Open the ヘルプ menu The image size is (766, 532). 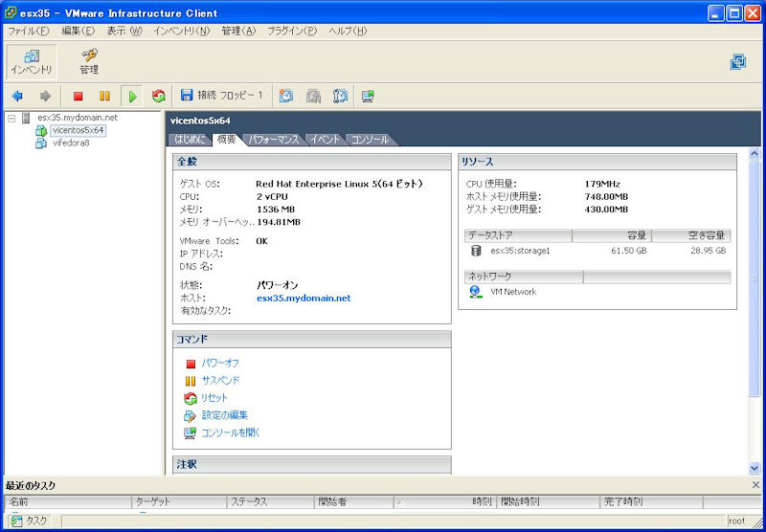tap(348, 31)
